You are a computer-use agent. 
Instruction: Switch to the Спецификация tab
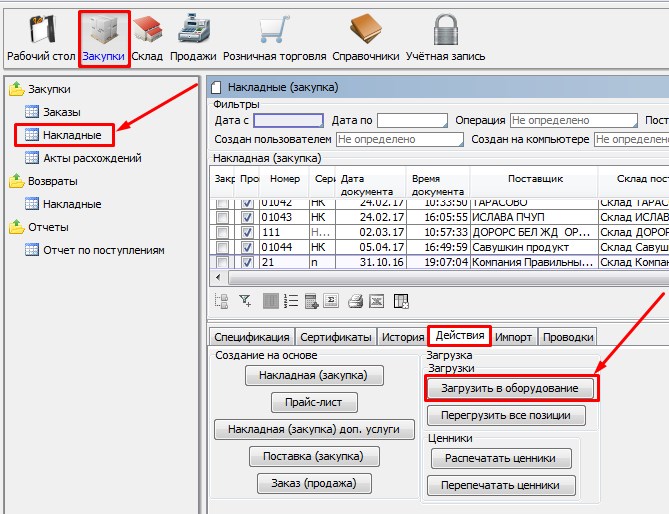[x=252, y=337]
